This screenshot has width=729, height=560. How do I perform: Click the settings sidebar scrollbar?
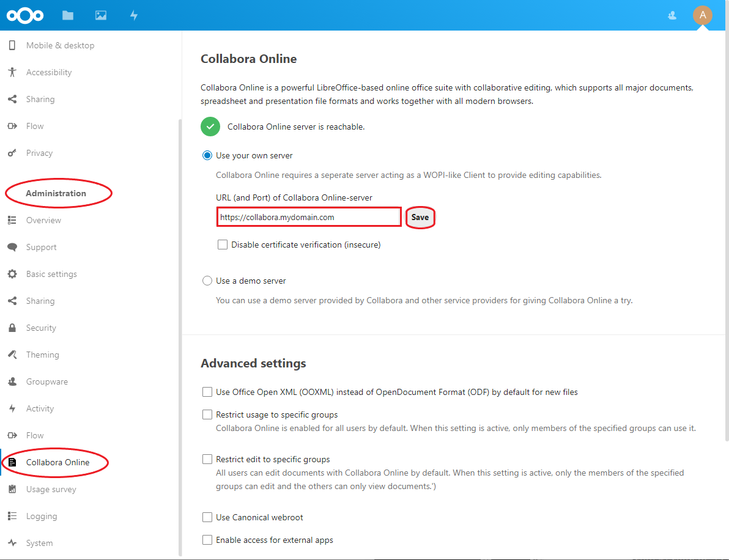click(180, 338)
